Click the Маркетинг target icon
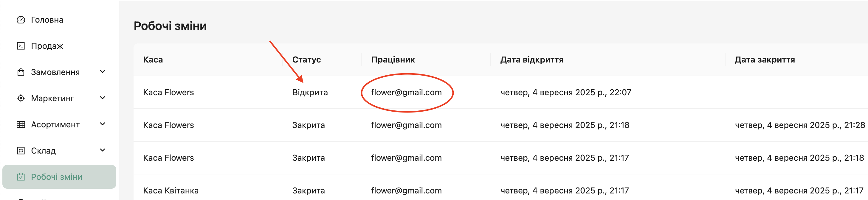This screenshot has height=200, width=868. pyautogui.click(x=21, y=98)
